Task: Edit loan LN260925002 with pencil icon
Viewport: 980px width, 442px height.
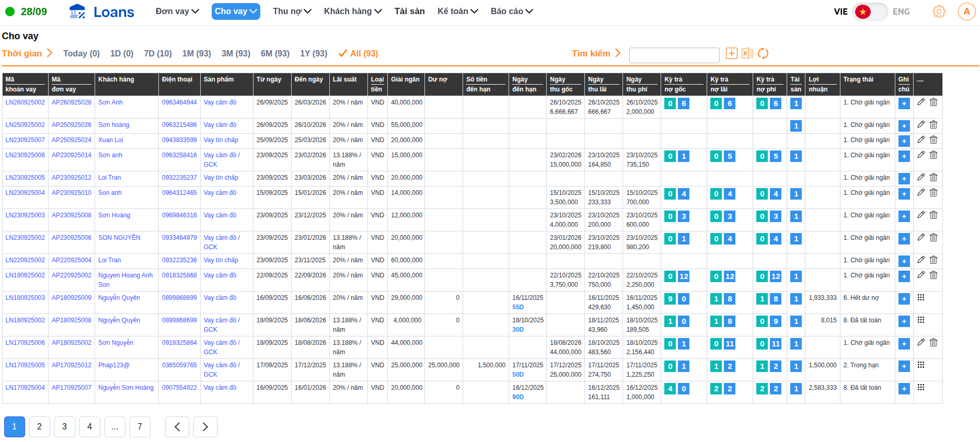Action: (921, 102)
